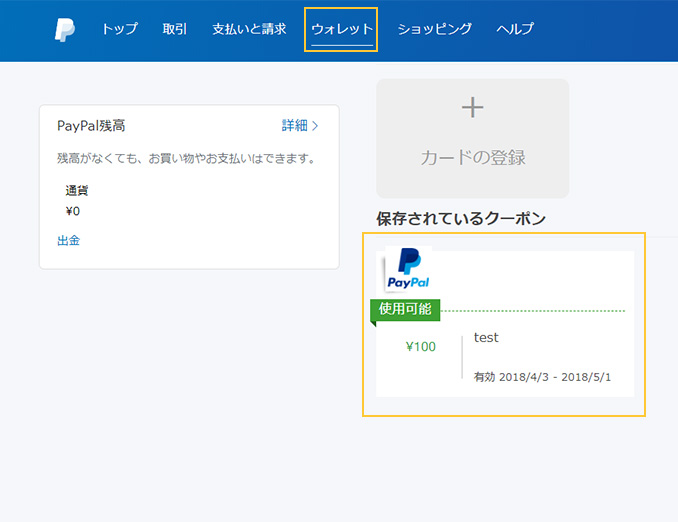This screenshot has width=678, height=522.
Task: Open the 支払いと請求 section
Action: click(249, 29)
